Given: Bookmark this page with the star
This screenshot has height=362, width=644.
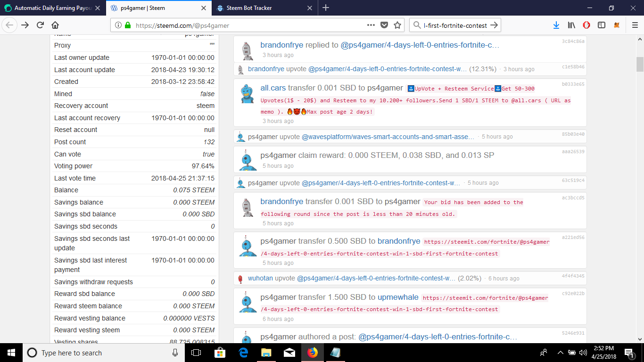Looking at the screenshot, I should pyautogui.click(x=397, y=25).
